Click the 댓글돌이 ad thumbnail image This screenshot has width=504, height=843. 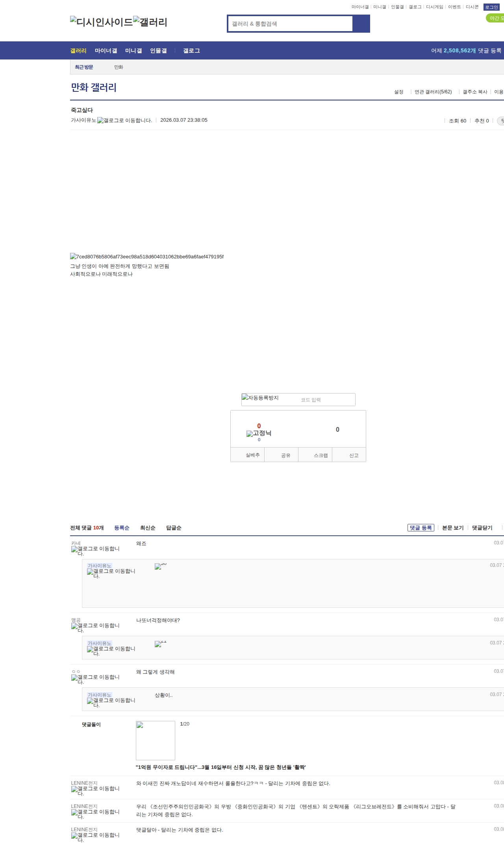(x=156, y=741)
